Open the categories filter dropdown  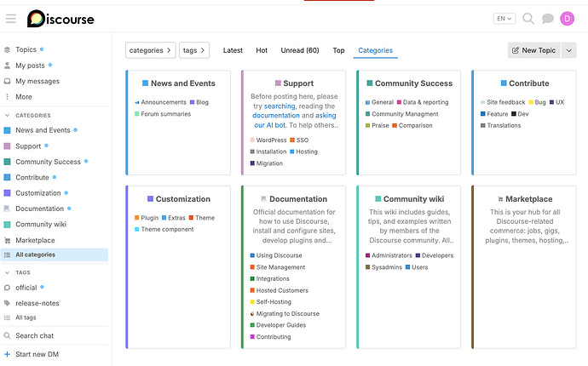point(150,50)
